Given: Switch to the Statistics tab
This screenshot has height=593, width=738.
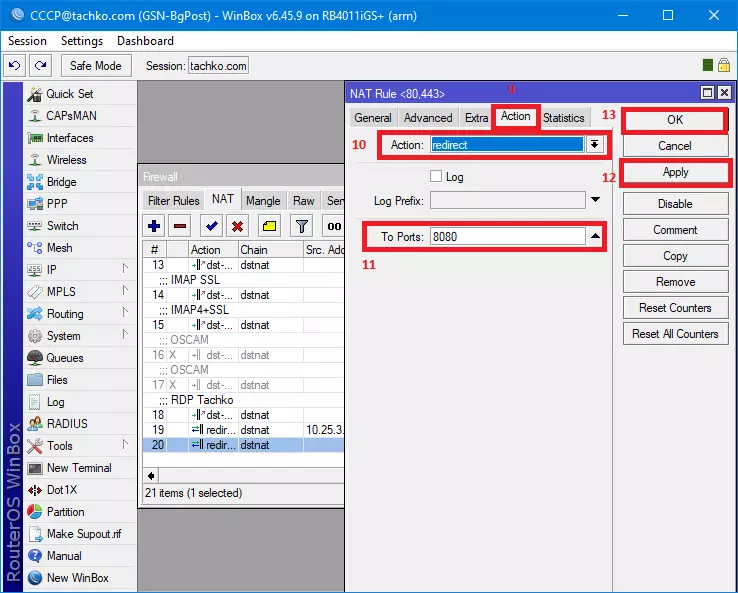Looking at the screenshot, I should click(x=564, y=118).
